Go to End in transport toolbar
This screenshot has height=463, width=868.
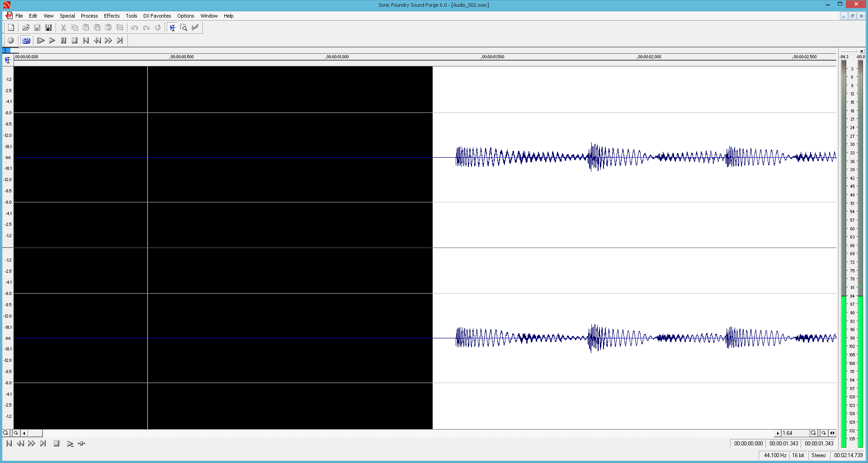(x=120, y=41)
